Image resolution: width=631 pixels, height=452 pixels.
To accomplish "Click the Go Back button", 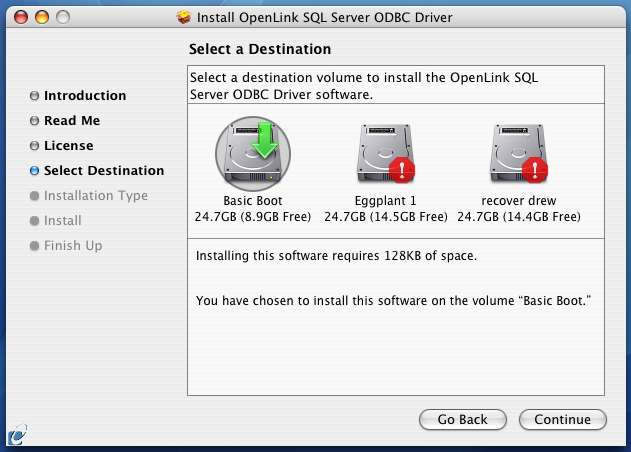I will [x=463, y=419].
